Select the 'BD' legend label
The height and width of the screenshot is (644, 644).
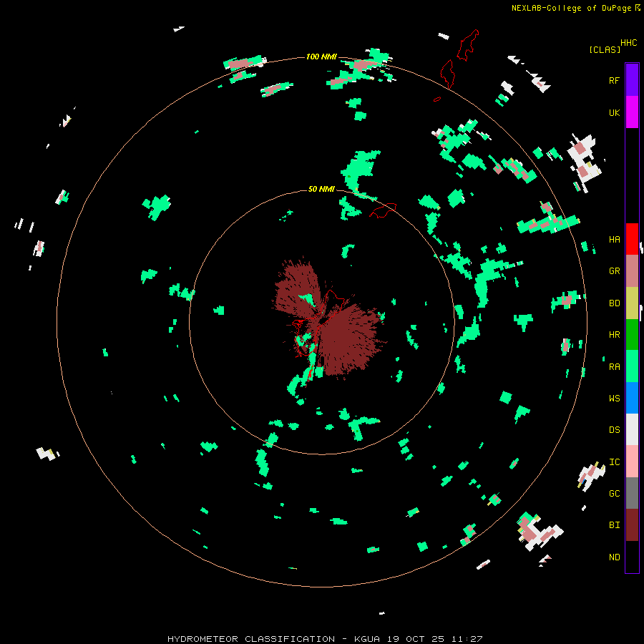click(614, 303)
